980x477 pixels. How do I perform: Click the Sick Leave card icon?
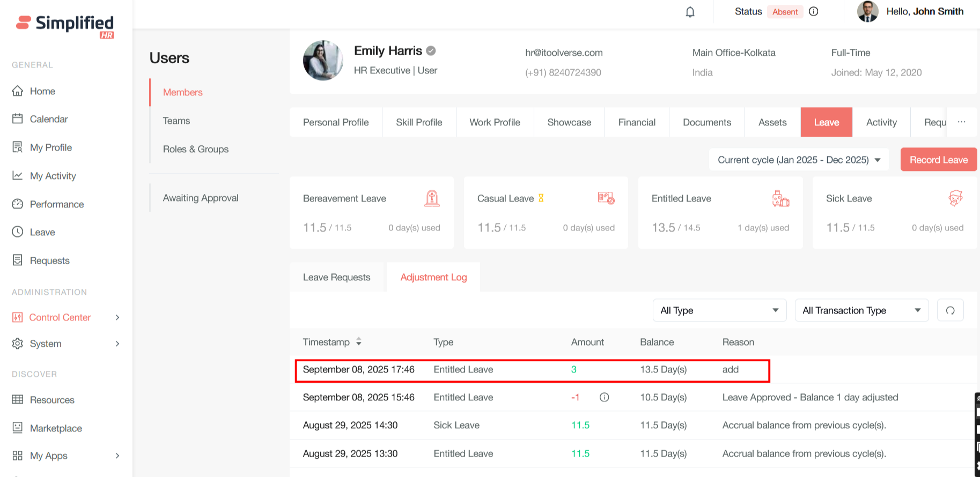pyautogui.click(x=955, y=198)
